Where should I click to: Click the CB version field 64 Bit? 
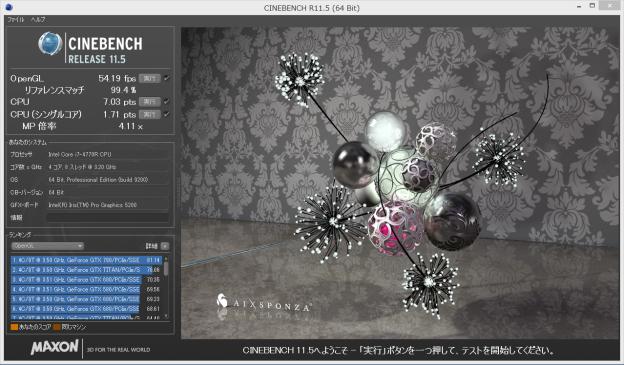click(107, 193)
